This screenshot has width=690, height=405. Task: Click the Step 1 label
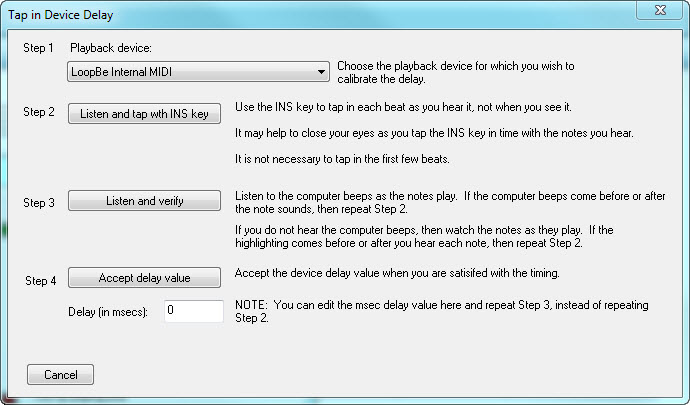pos(39,48)
